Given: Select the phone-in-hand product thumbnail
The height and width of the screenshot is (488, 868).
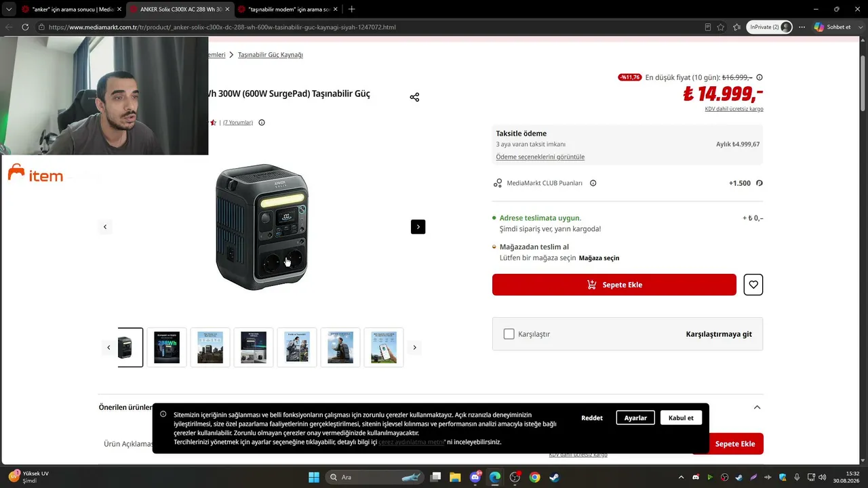Looking at the screenshot, I should [x=384, y=348].
